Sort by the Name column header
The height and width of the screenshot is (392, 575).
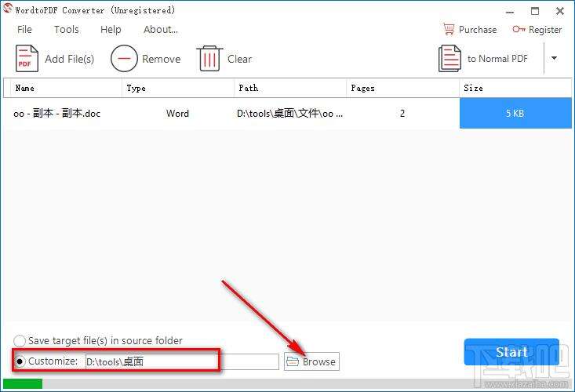(66, 88)
